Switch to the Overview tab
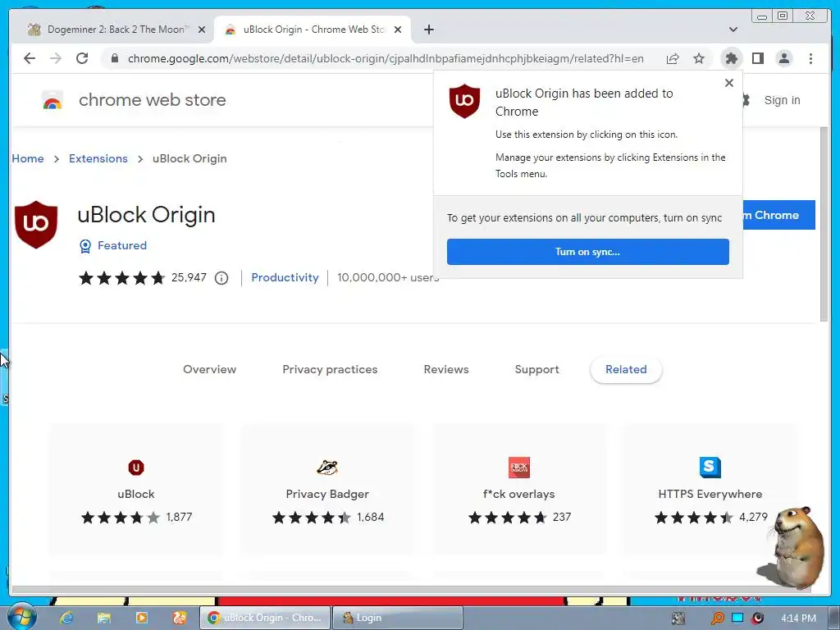840x630 pixels. pos(209,369)
